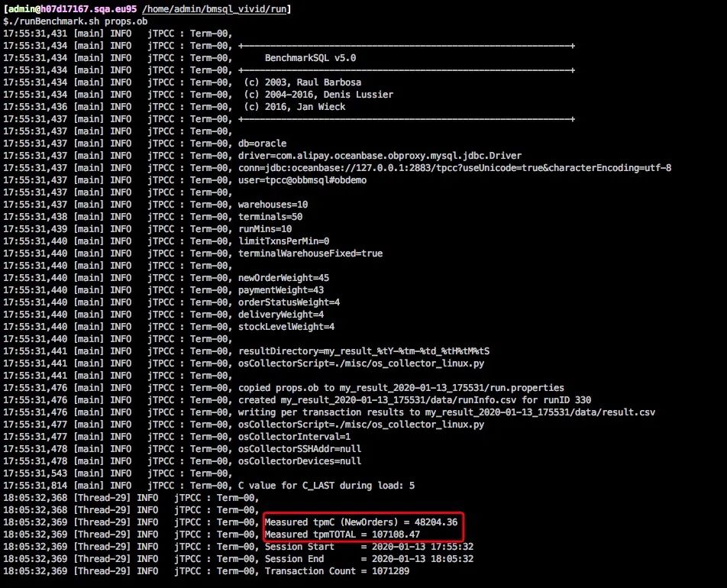This screenshot has width=727, height=588.
Task: Click the '17:55:31,431' first timestamp
Action: (x=35, y=34)
